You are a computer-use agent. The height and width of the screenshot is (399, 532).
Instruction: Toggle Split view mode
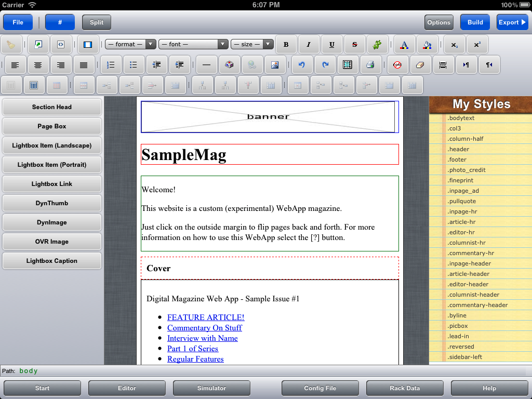pos(97,22)
